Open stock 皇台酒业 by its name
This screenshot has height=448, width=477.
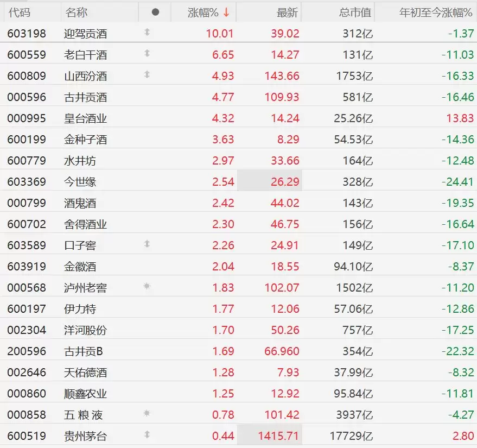point(85,118)
